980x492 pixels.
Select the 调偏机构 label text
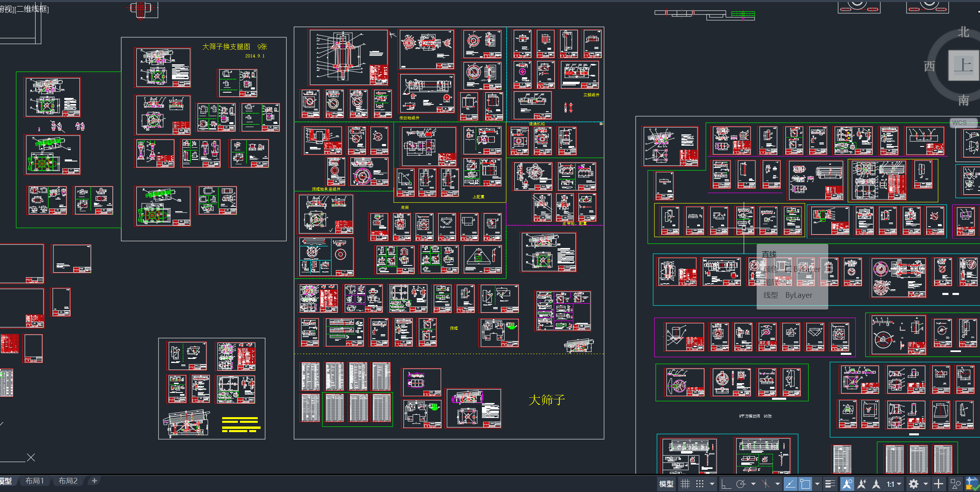537,124
